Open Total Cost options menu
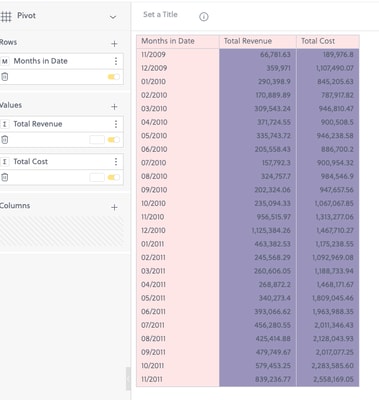 pos(116,162)
